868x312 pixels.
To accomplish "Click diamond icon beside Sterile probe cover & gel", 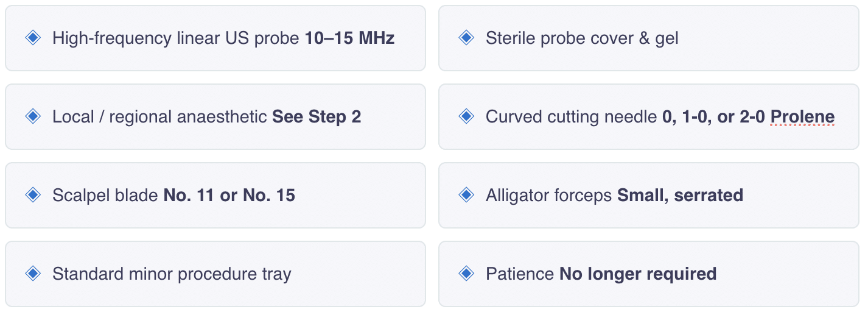I will pos(466,38).
